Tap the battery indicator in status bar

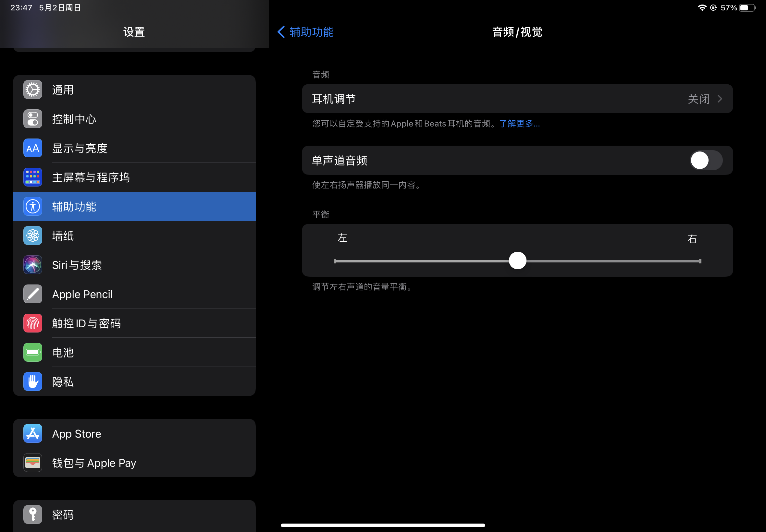point(747,8)
